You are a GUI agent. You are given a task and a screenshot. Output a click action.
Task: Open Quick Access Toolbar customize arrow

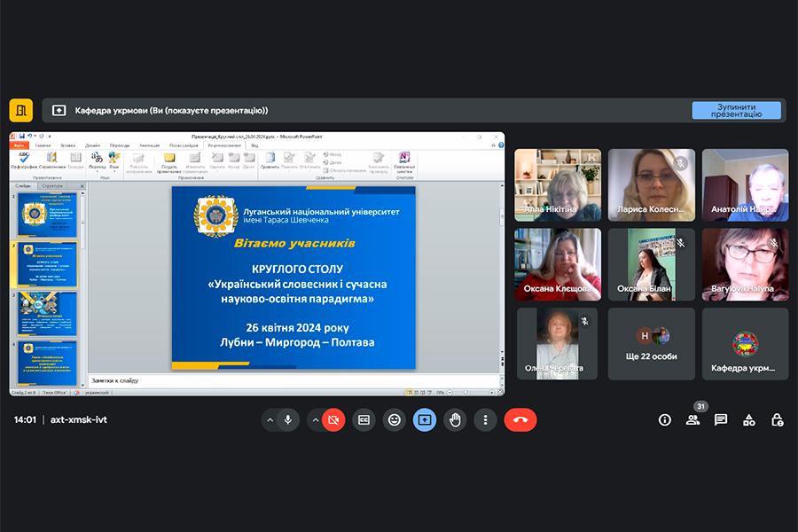(50, 137)
